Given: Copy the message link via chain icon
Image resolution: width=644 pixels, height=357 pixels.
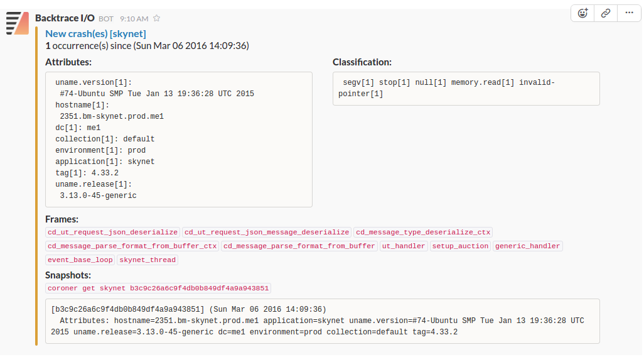Looking at the screenshot, I should coord(606,13).
